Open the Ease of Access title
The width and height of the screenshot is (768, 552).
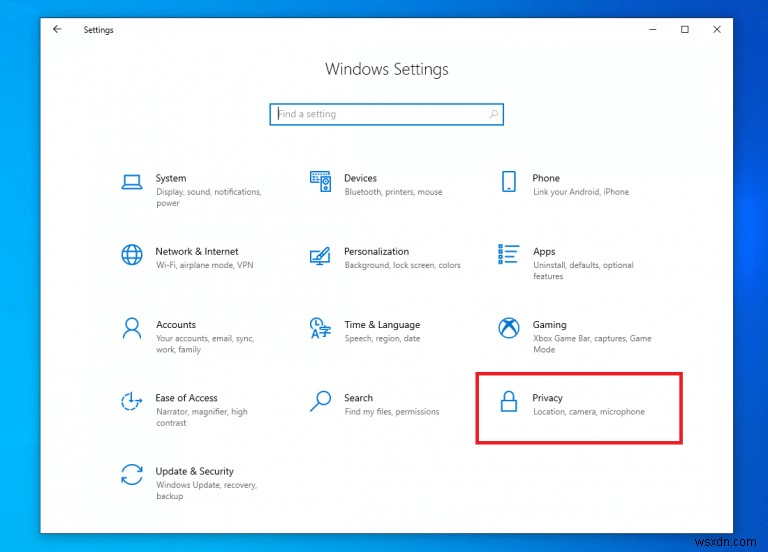click(x=187, y=398)
